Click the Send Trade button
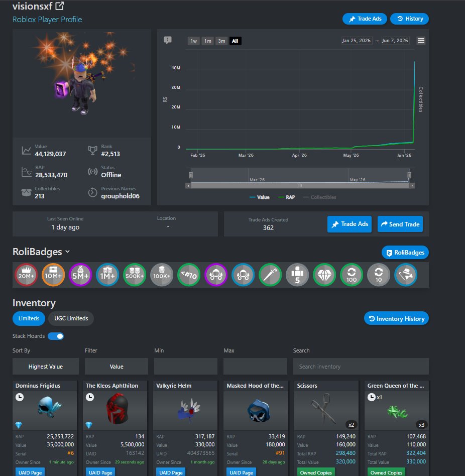This screenshot has width=465, height=476. point(400,224)
